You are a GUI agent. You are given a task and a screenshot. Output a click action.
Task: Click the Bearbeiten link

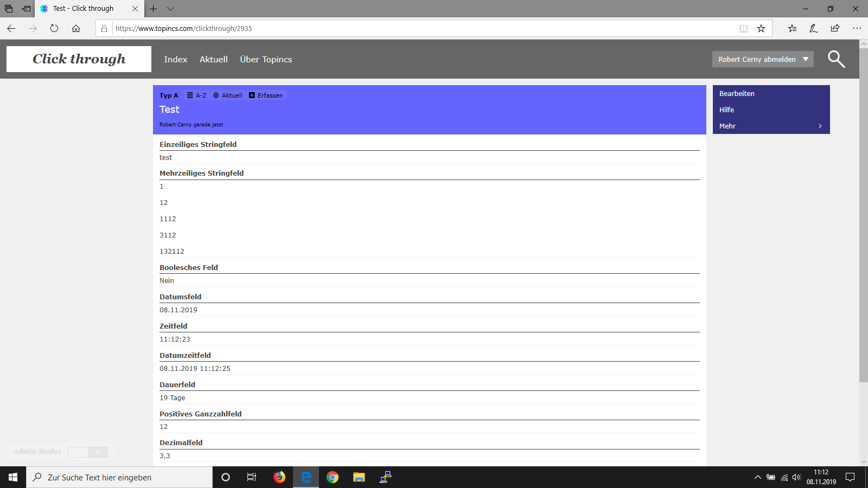click(x=737, y=94)
